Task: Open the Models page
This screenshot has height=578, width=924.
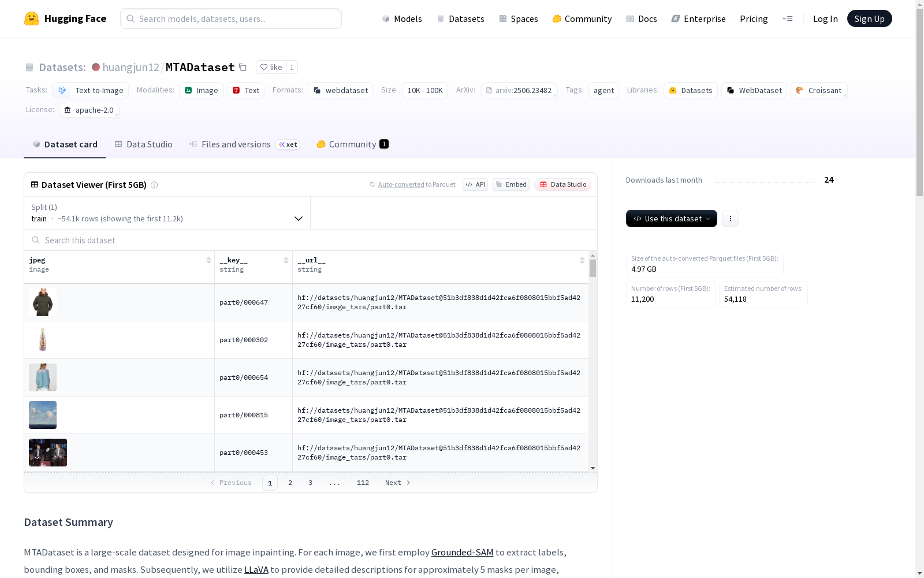Action: tap(402, 18)
